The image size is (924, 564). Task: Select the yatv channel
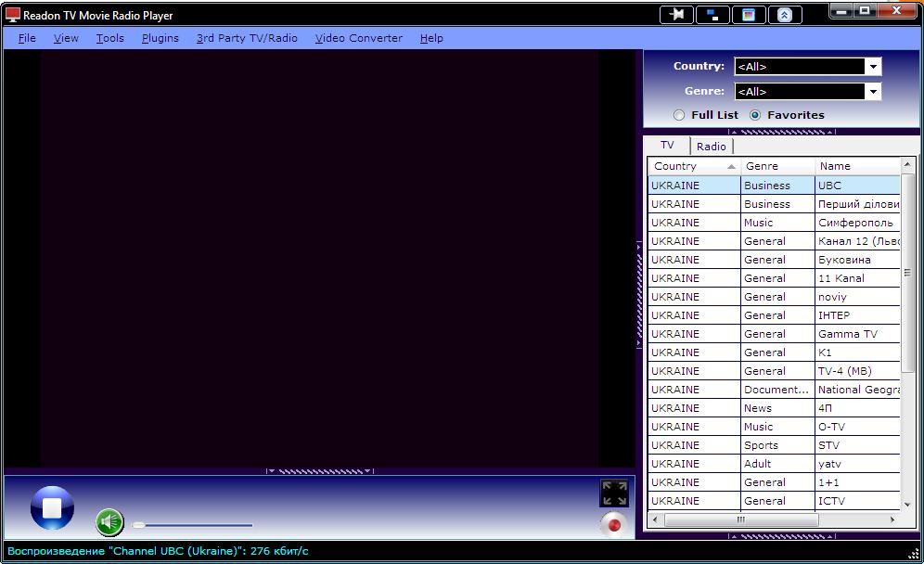(x=775, y=464)
